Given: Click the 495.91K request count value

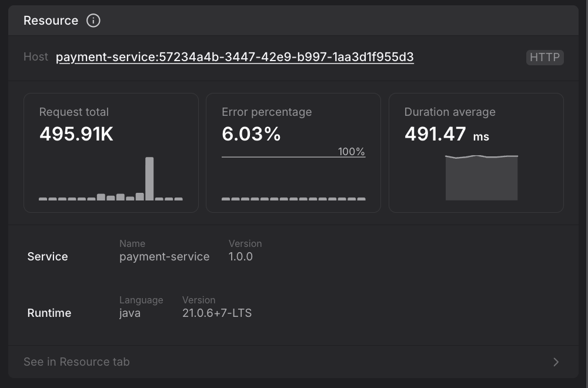Looking at the screenshot, I should [x=76, y=134].
